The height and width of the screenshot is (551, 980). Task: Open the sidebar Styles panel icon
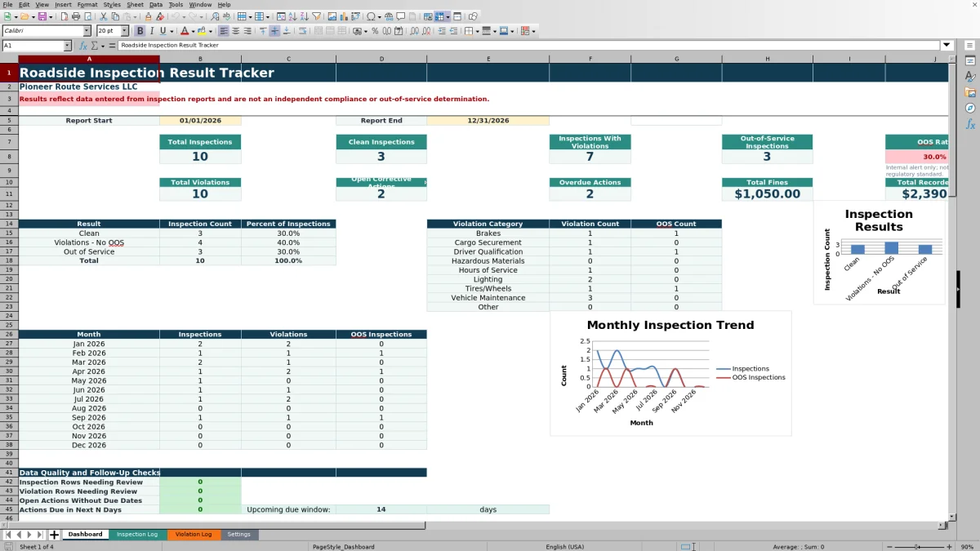pos(970,76)
